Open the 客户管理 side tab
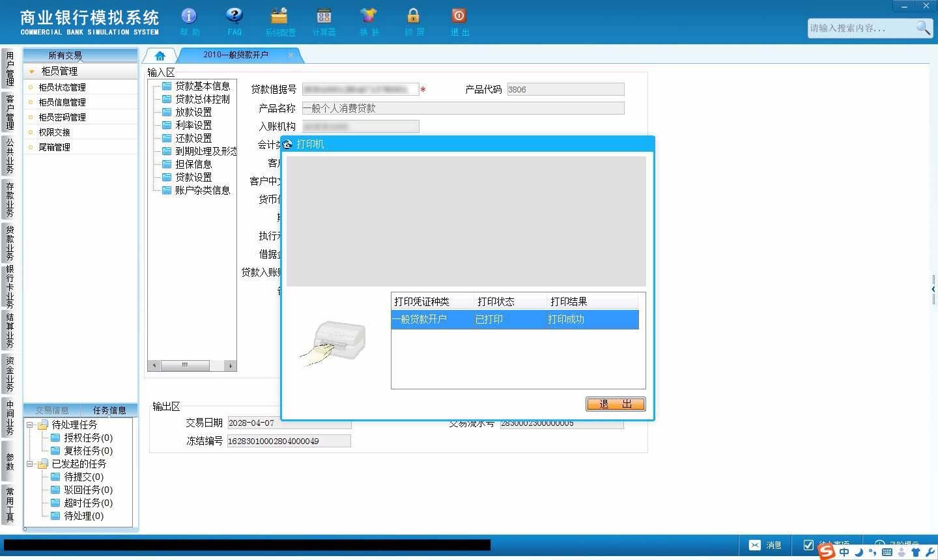Viewport: 938px width, 560px height. (x=10, y=112)
